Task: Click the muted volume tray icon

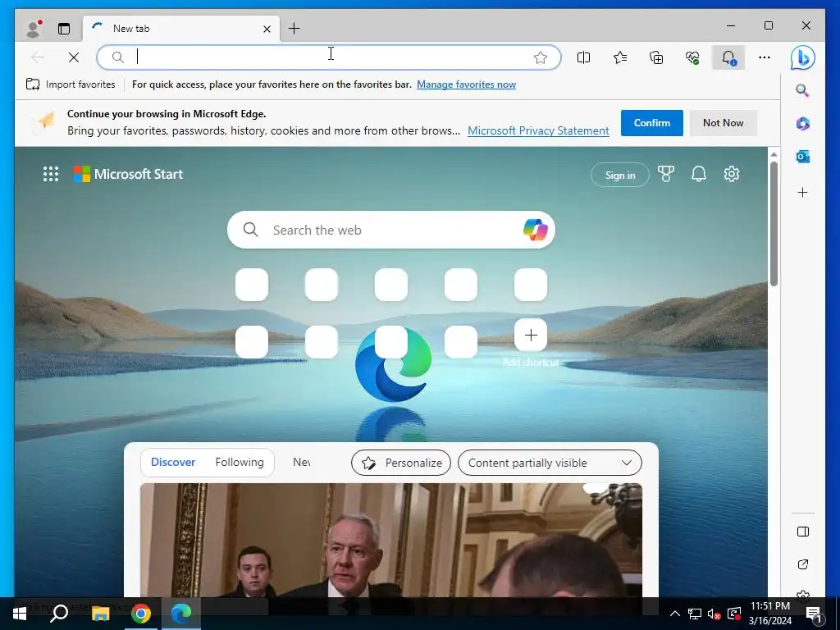Action: (714, 614)
